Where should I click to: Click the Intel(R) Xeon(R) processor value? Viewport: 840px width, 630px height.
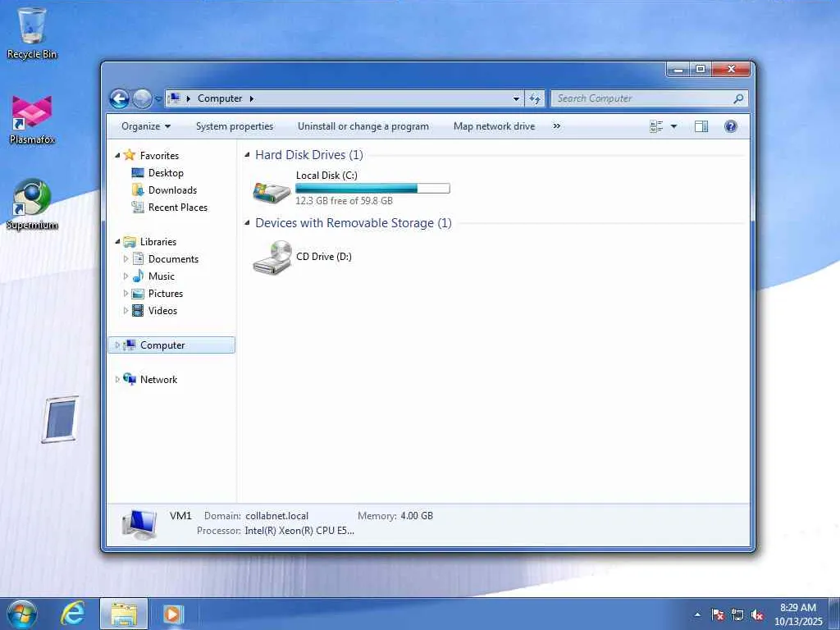pos(299,531)
